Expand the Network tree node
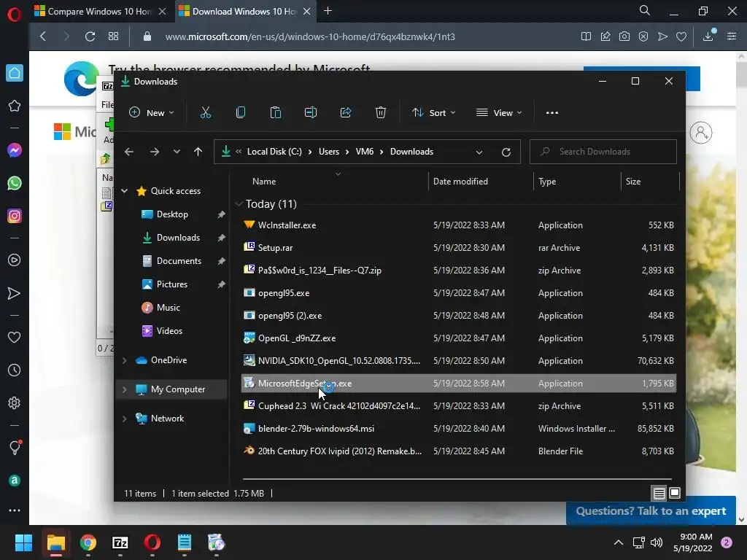 pyautogui.click(x=124, y=419)
